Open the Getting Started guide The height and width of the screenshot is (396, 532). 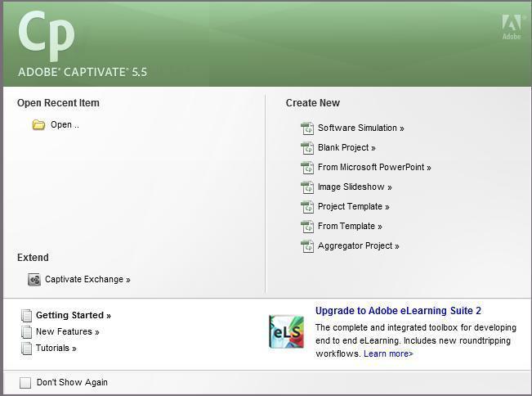point(74,316)
